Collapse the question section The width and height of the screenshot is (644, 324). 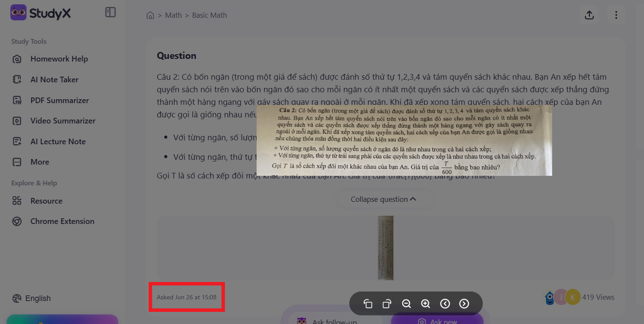tap(383, 199)
